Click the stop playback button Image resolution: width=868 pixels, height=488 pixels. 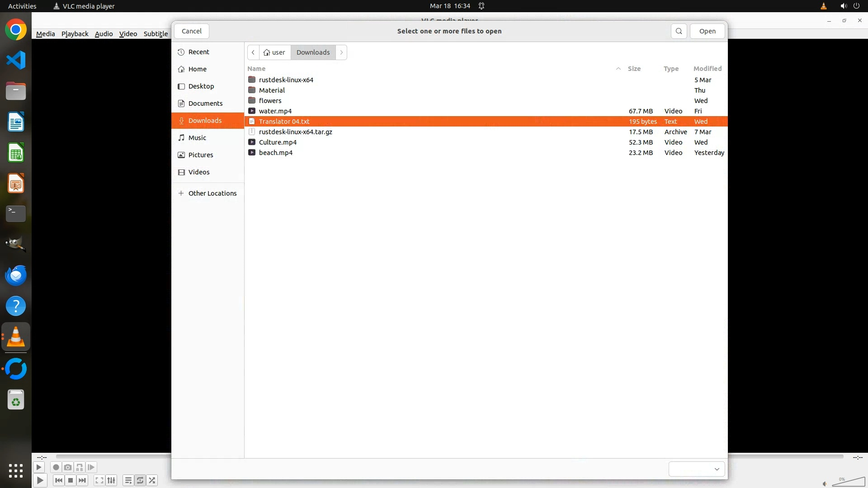click(71, 480)
